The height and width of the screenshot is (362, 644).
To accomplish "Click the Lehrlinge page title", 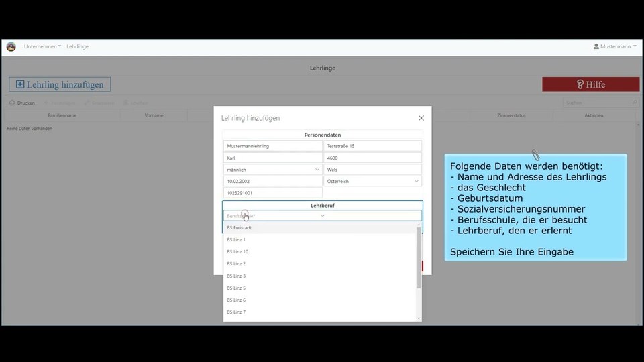I will (323, 68).
